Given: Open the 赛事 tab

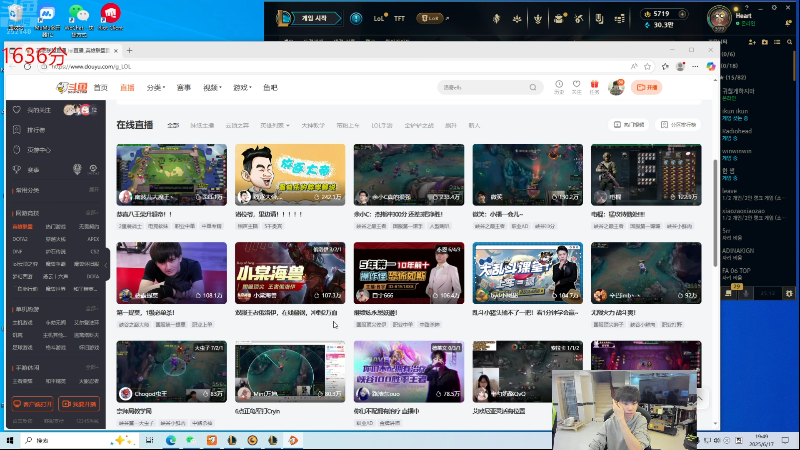Looking at the screenshot, I should pos(184,88).
